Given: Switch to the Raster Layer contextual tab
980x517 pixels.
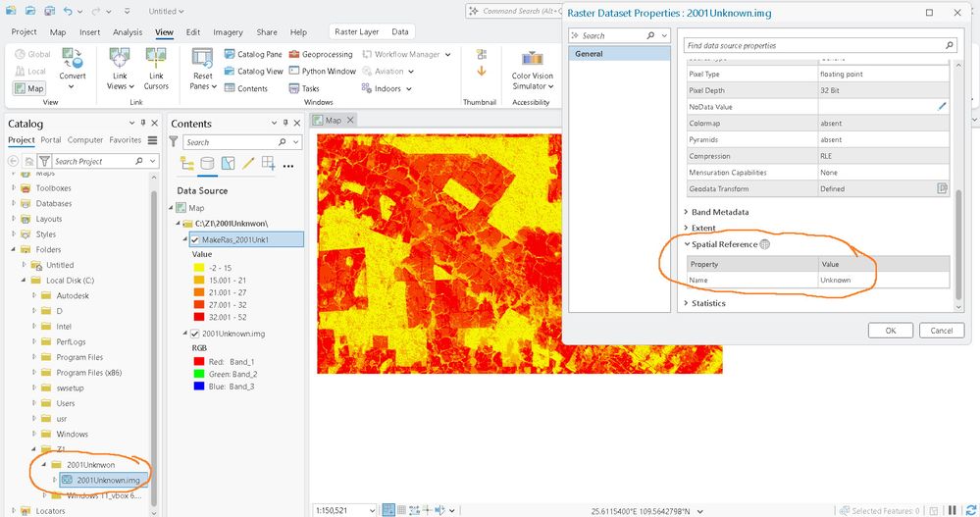Looking at the screenshot, I should 356,31.
